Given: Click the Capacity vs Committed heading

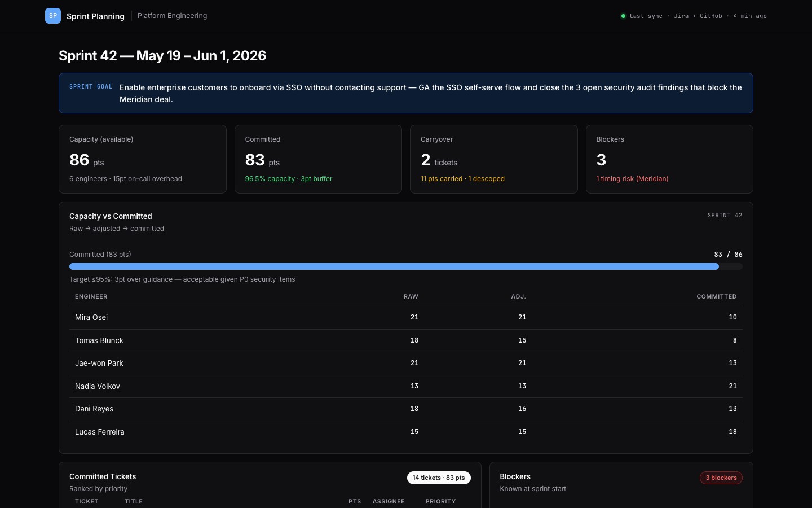Looking at the screenshot, I should (111, 216).
